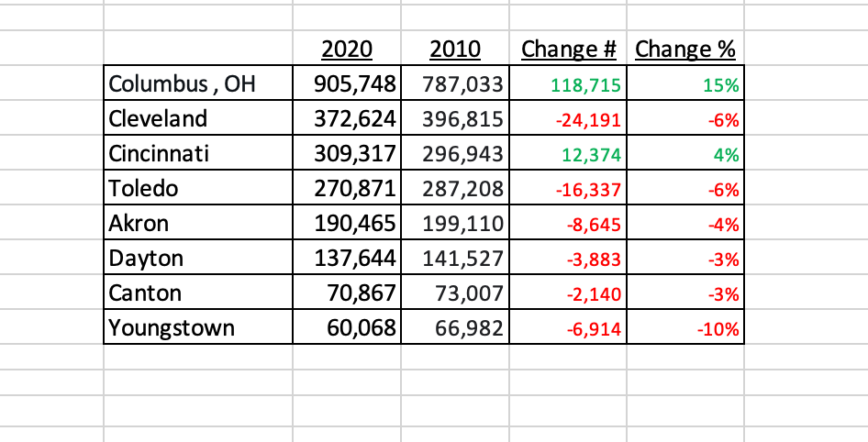The width and height of the screenshot is (868, 442).
Task: Select the Canton city cell
Action: coord(198,293)
